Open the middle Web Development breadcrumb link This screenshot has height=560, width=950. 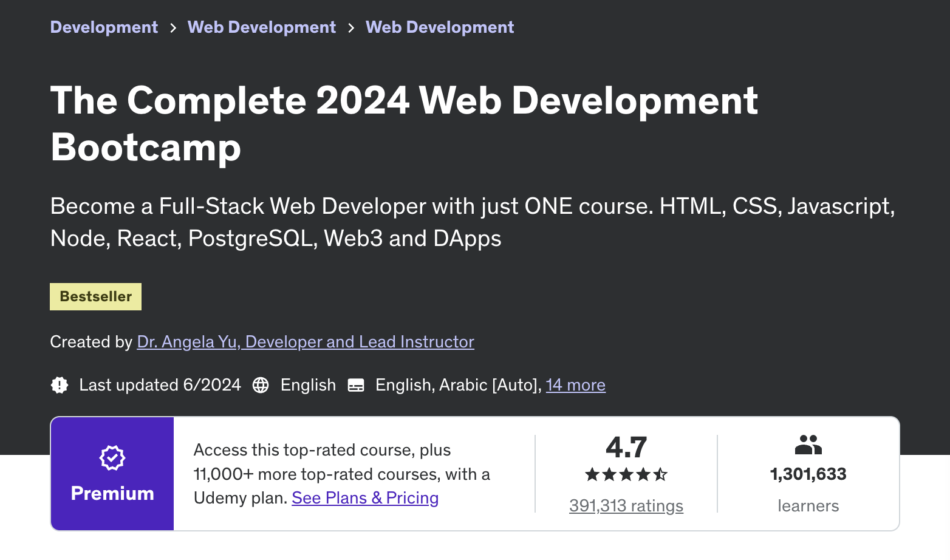[x=262, y=27]
